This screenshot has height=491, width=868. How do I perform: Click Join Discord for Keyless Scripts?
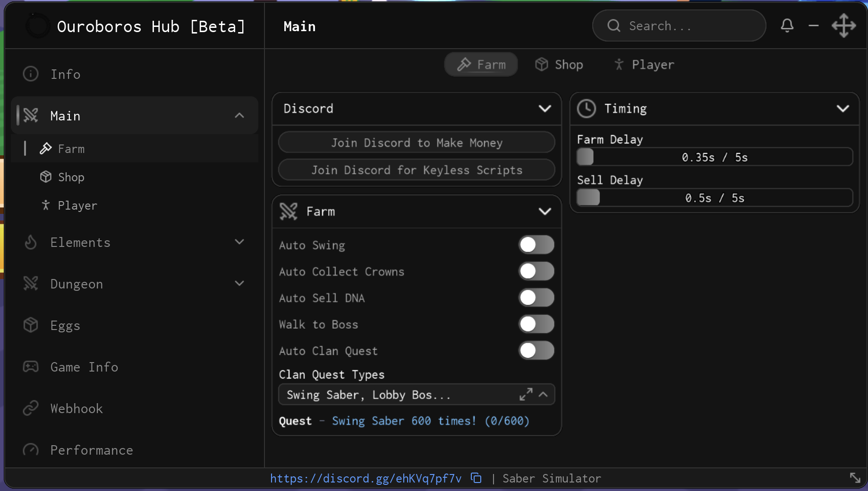417,169
